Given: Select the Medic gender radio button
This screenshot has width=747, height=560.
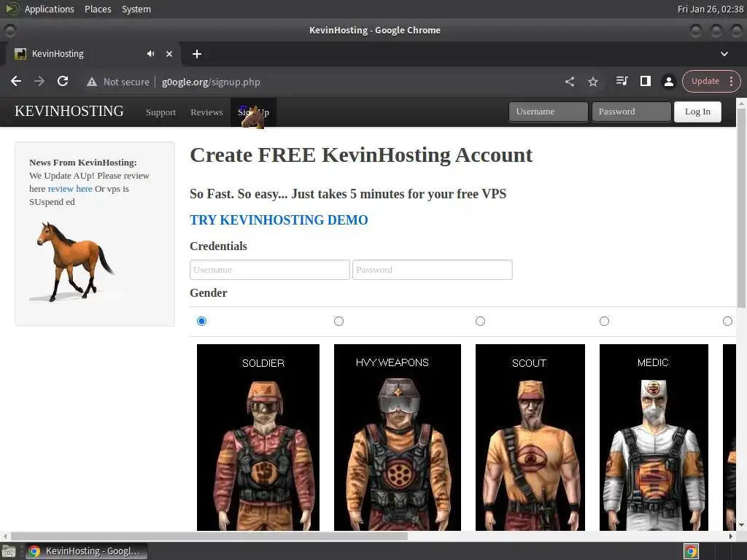Looking at the screenshot, I should click(604, 321).
